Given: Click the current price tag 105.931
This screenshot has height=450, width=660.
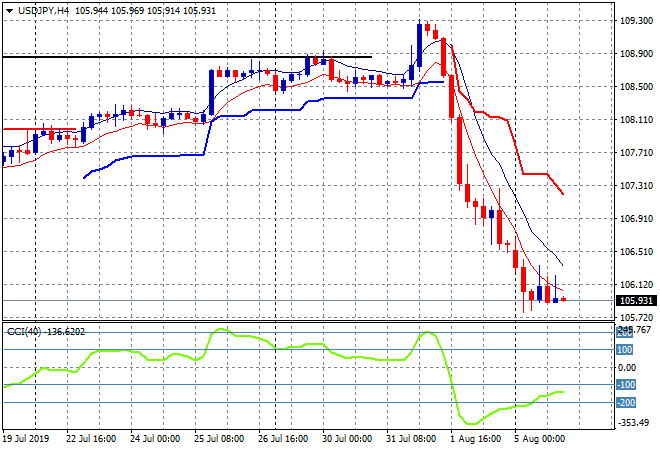Looking at the screenshot, I should [x=636, y=301].
